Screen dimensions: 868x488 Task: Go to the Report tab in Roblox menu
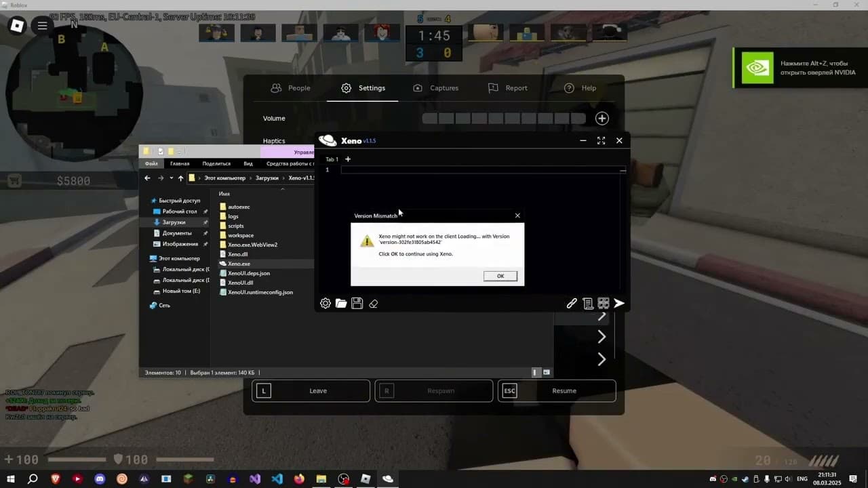(x=507, y=88)
